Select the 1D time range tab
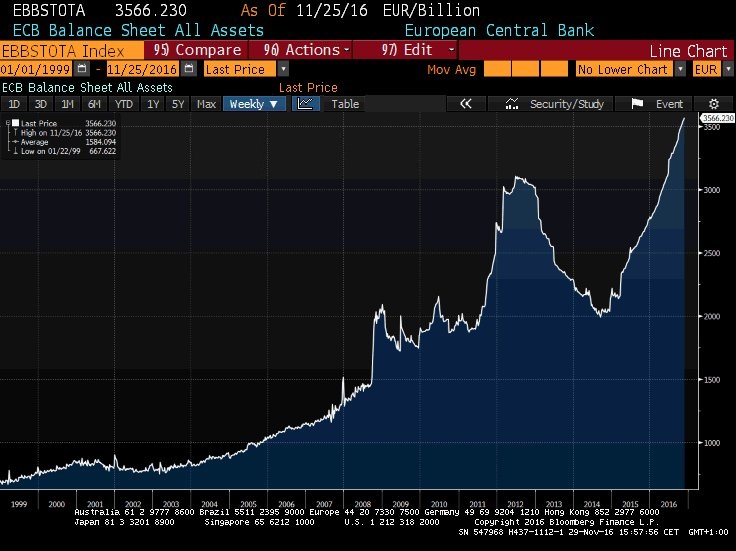Image resolution: width=736 pixels, height=551 pixels. click(14, 104)
